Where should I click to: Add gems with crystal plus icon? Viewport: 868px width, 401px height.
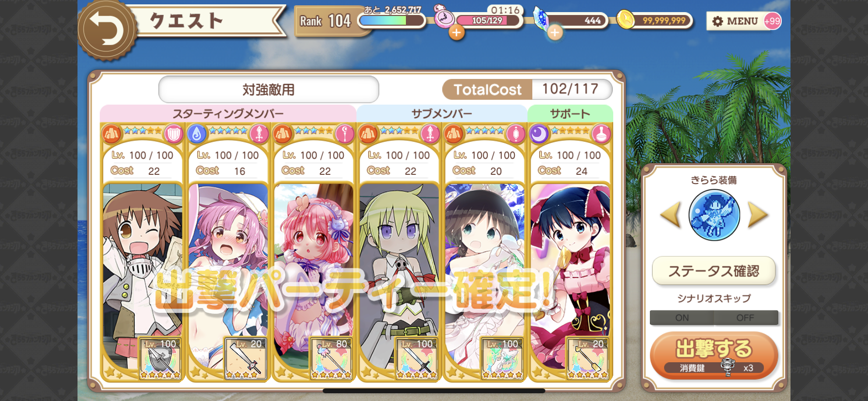pyautogui.click(x=555, y=33)
